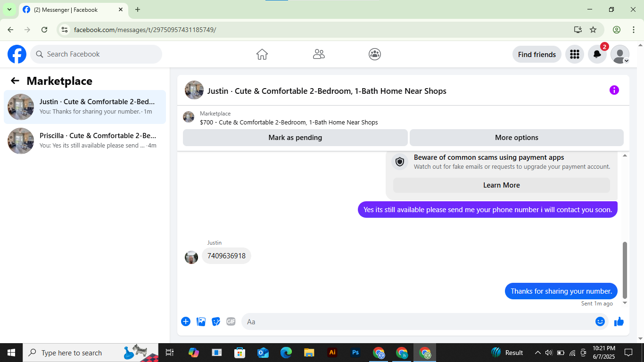
Task: Choose a sticker icon
Action: pyautogui.click(x=216, y=321)
